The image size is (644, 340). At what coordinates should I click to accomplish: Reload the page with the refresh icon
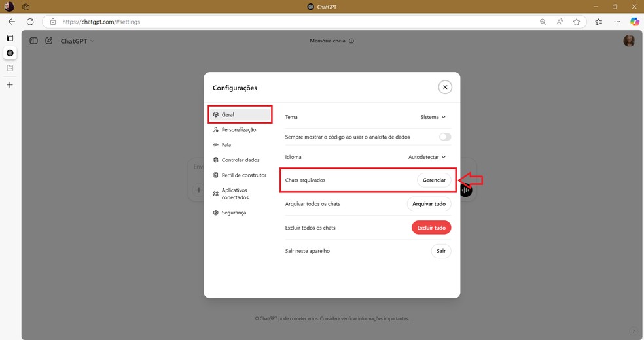point(30,22)
